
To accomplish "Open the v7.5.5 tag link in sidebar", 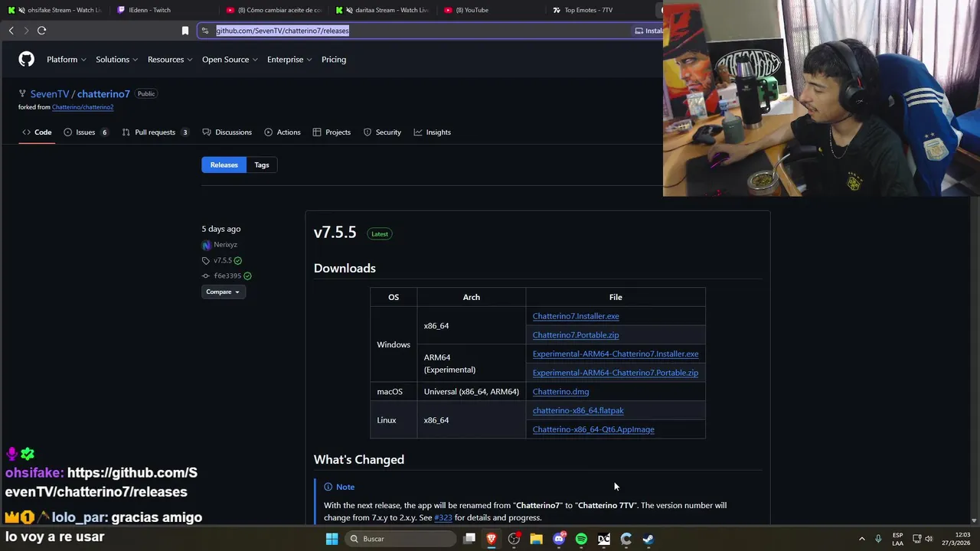I will click(x=223, y=261).
